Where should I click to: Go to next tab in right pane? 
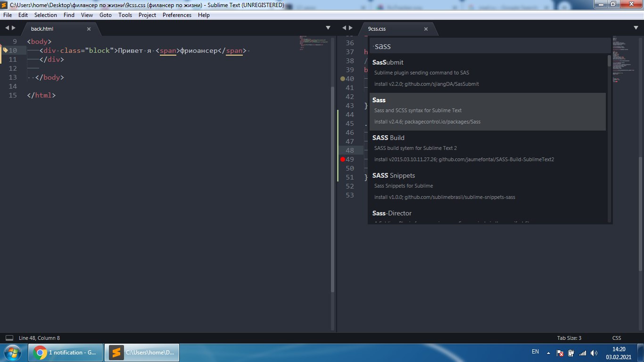pyautogui.click(x=351, y=28)
